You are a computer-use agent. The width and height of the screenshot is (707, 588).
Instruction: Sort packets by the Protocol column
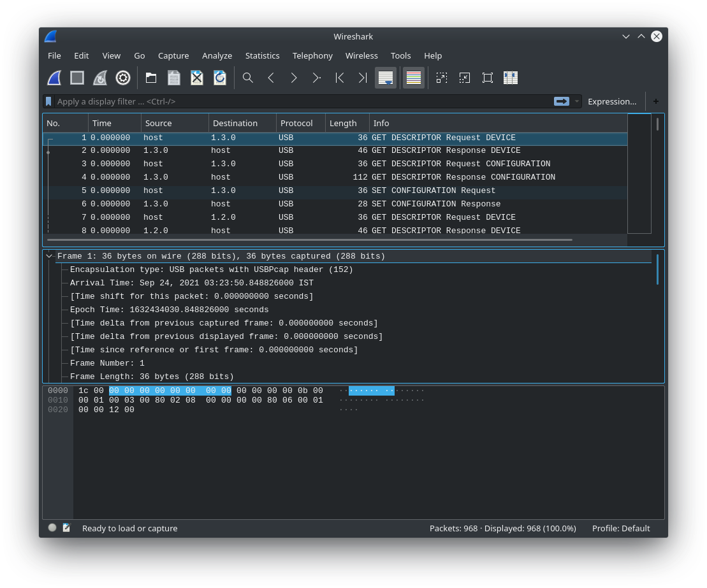[x=301, y=123]
